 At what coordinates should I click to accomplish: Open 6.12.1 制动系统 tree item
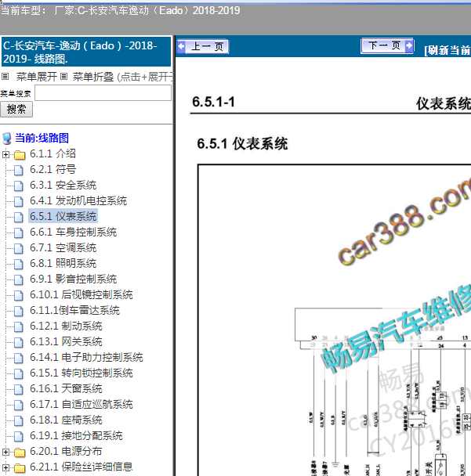66,326
